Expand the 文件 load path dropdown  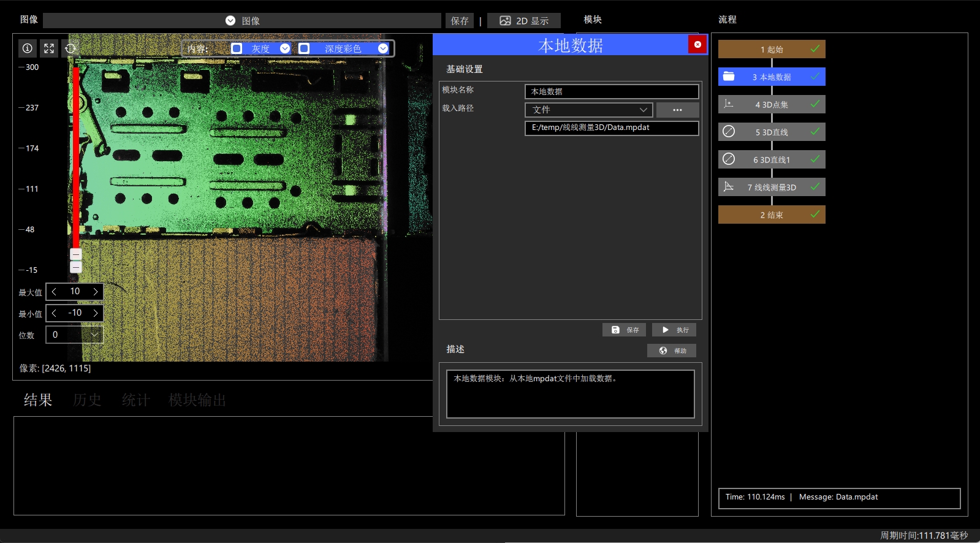[644, 110]
